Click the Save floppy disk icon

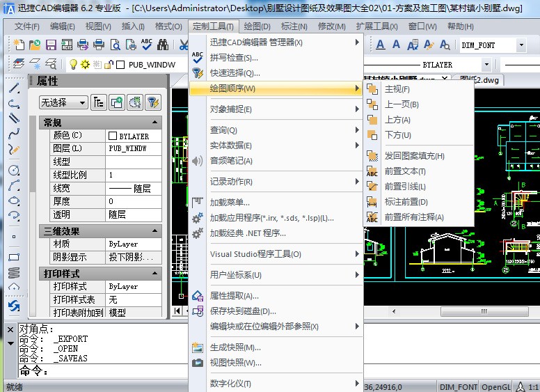pos(51,45)
